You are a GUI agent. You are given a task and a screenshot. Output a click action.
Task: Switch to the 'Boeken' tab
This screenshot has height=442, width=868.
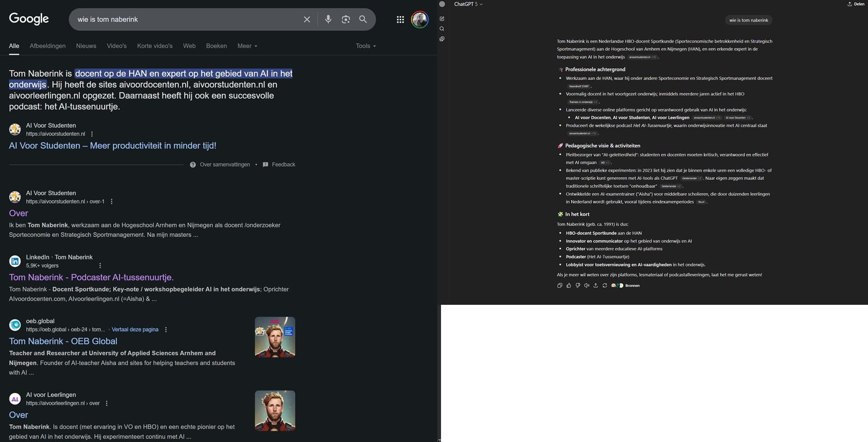(216, 46)
